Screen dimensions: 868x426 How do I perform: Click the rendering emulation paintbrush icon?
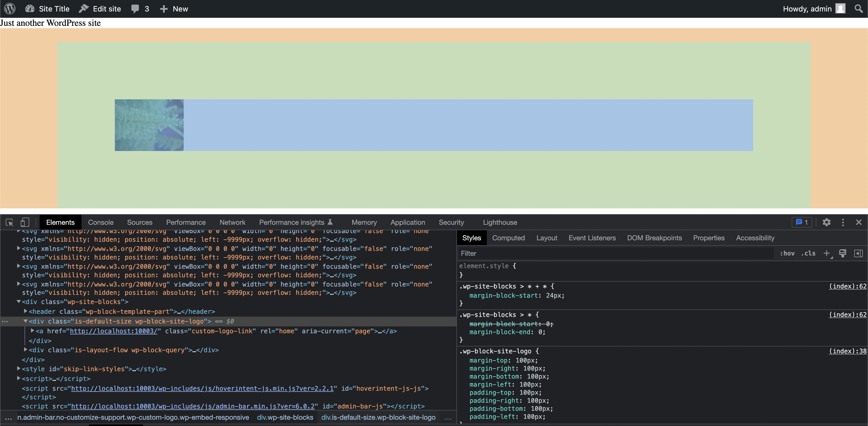coord(842,253)
